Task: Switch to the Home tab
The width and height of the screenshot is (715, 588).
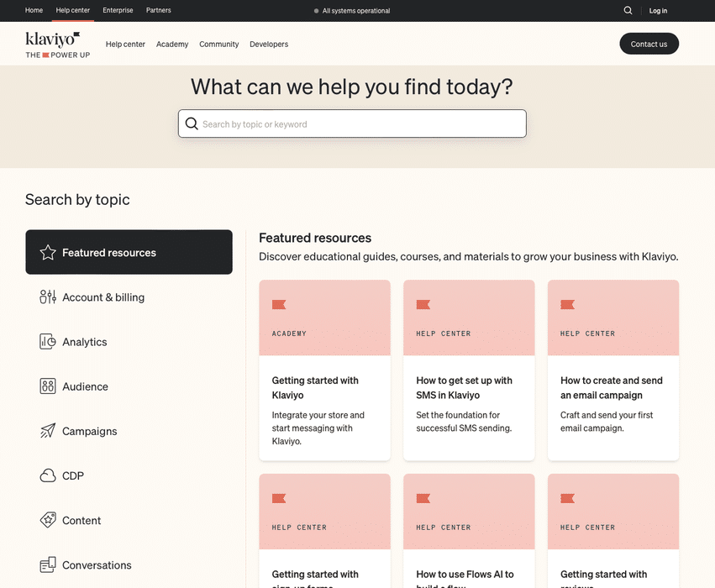Action: 34,10
